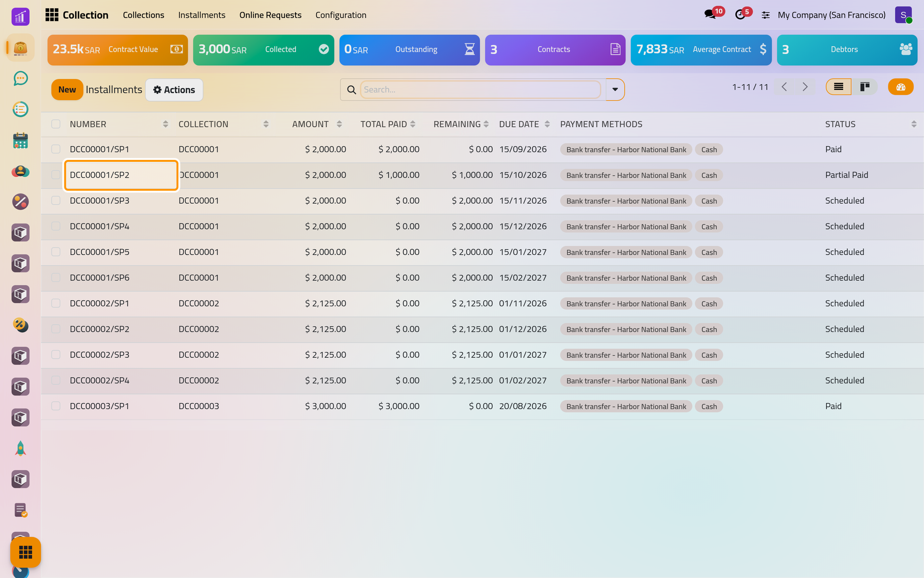Open the orange app launcher grid button
Image resolution: width=924 pixels, height=578 pixels.
(x=26, y=552)
